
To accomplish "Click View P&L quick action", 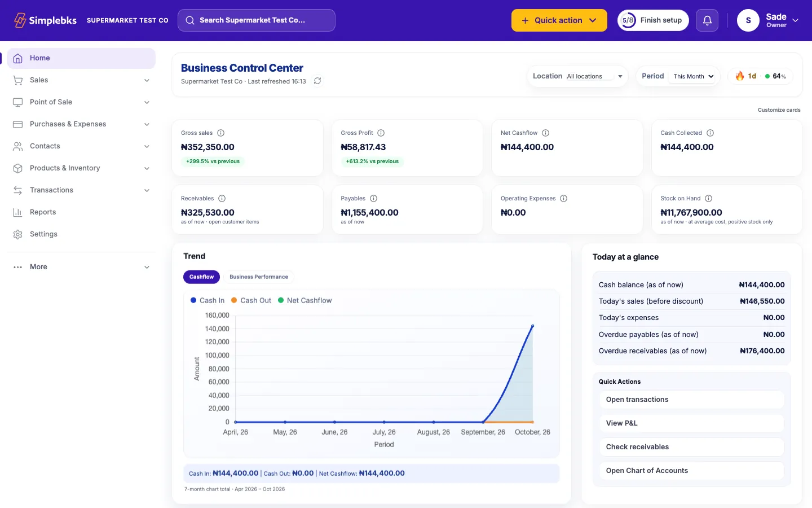I will (691, 423).
